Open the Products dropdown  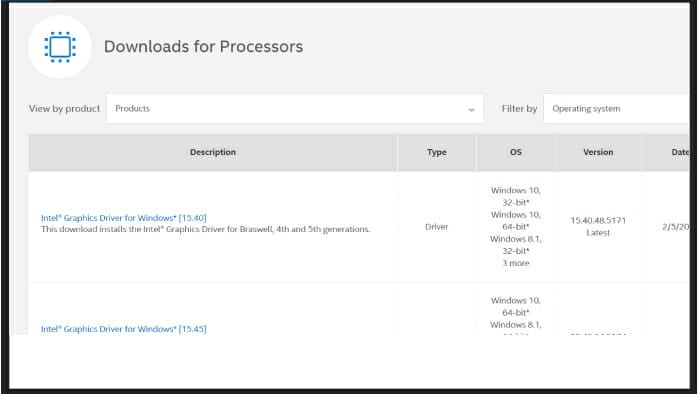coord(295,109)
